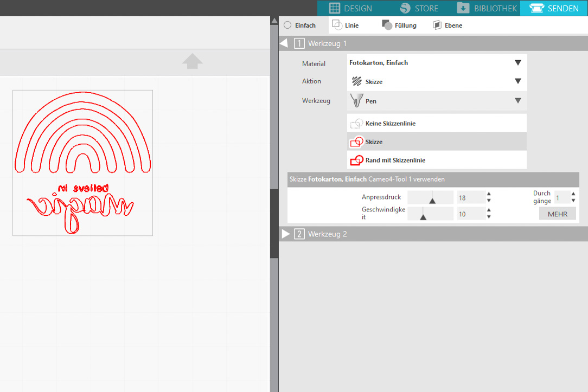The width and height of the screenshot is (588, 392).
Task: Switch to the STORE tab
Action: (419, 8)
